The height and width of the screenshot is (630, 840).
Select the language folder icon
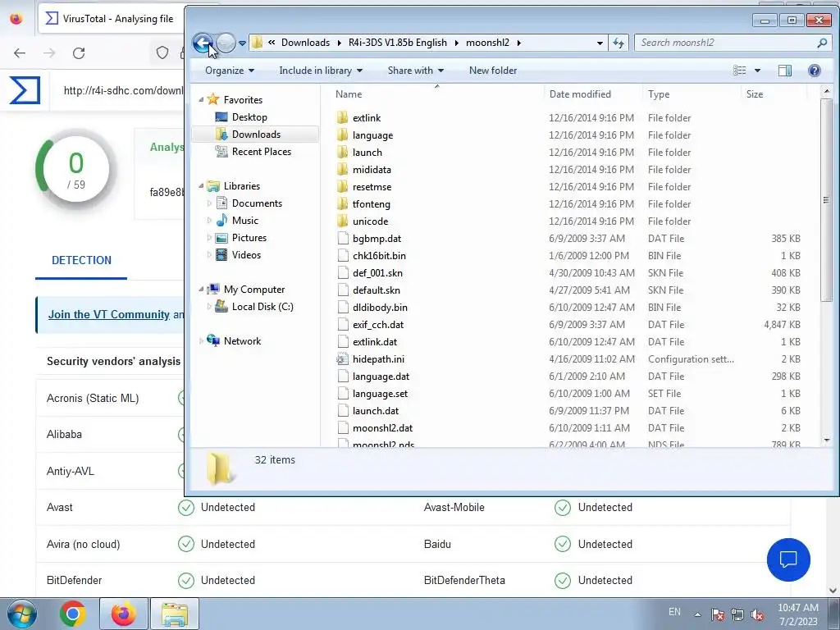click(343, 135)
